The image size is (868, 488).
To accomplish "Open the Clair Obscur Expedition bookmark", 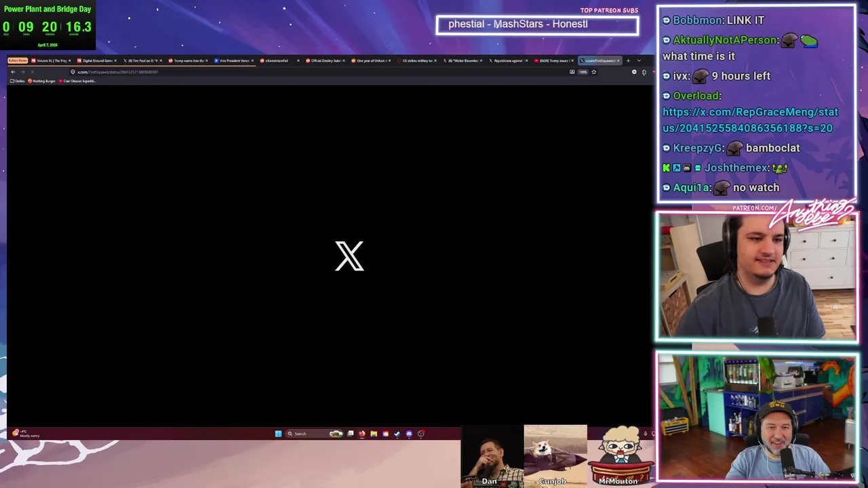I will pyautogui.click(x=78, y=81).
